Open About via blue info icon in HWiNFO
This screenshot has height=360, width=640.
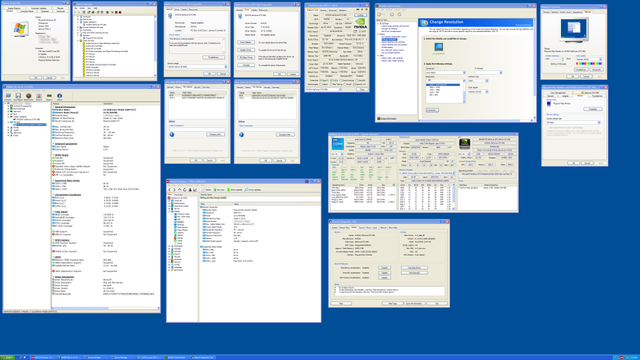tap(60, 96)
